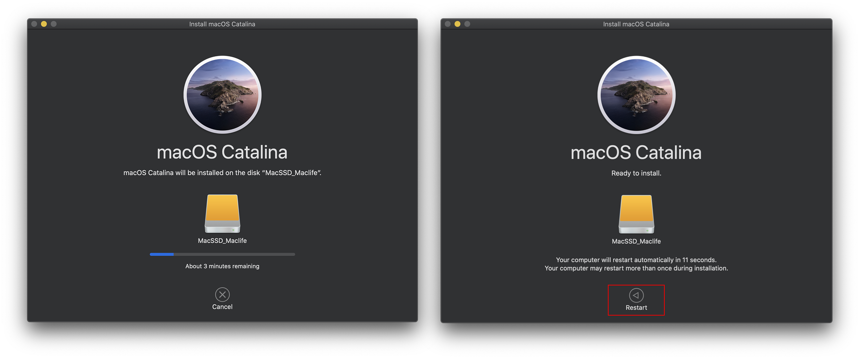Click the inactive green zoom dot on the left window
Image resolution: width=868 pixels, height=358 pixels.
pyautogui.click(x=53, y=24)
